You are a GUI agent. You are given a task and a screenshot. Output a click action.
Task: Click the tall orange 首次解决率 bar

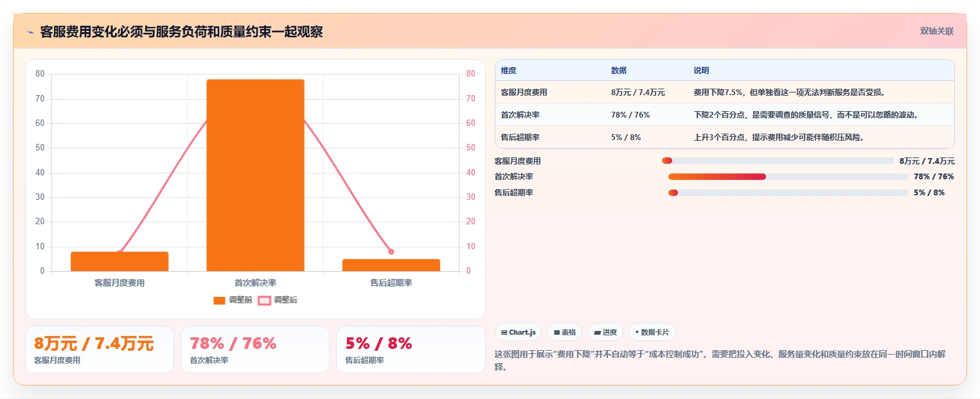[x=255, y=175]
